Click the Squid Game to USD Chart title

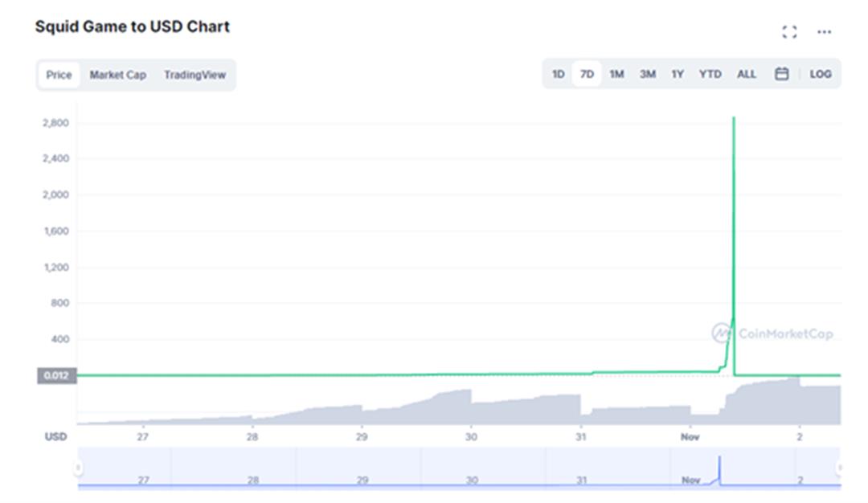[133, 27]
